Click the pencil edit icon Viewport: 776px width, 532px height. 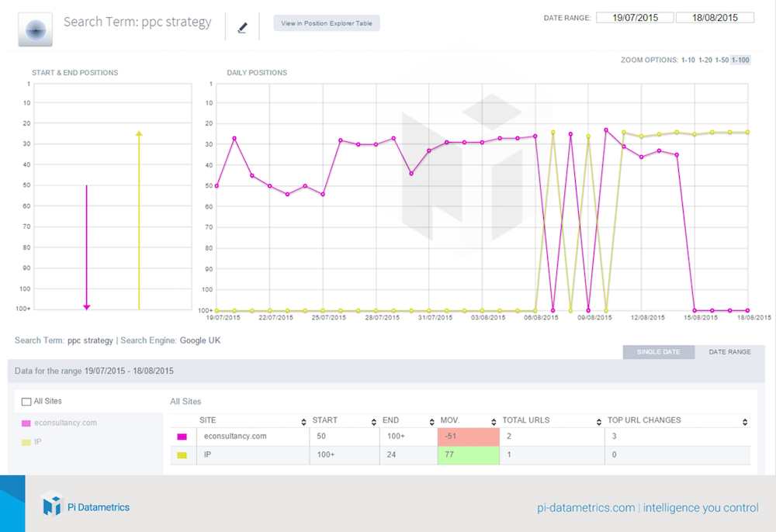242,28
